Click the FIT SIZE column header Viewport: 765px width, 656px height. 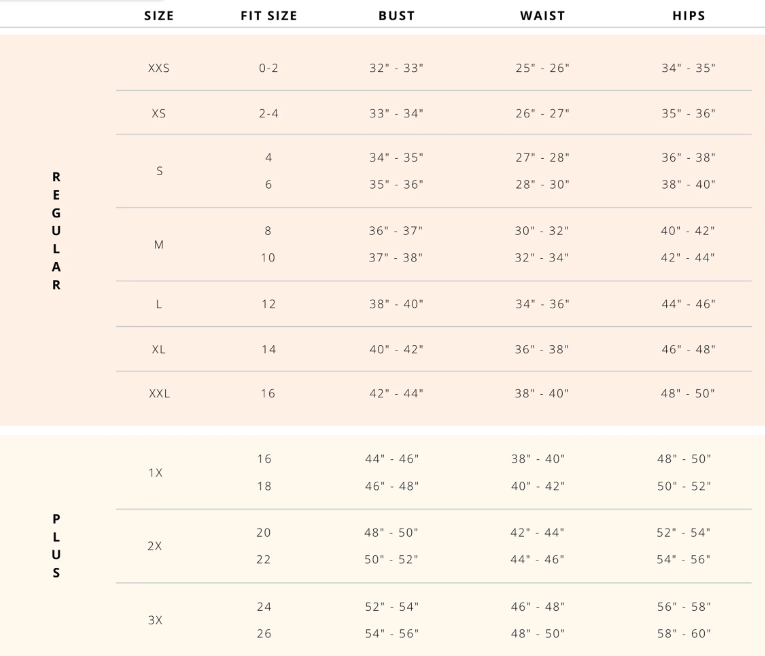tap(268, 16)
